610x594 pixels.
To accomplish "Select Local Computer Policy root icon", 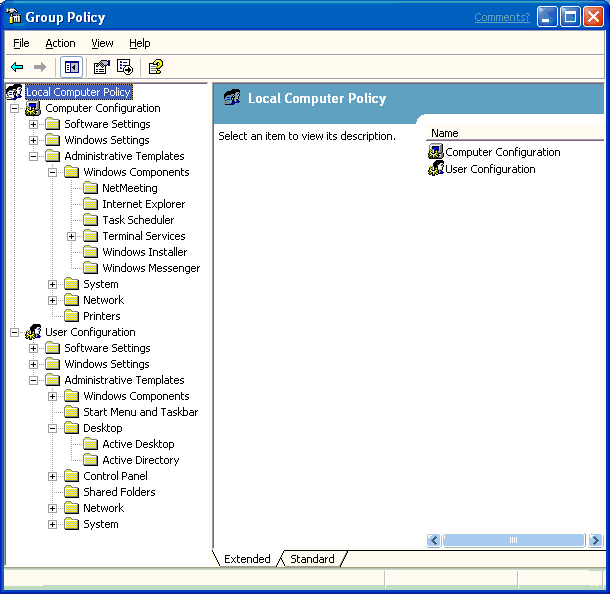I will 14,92.
